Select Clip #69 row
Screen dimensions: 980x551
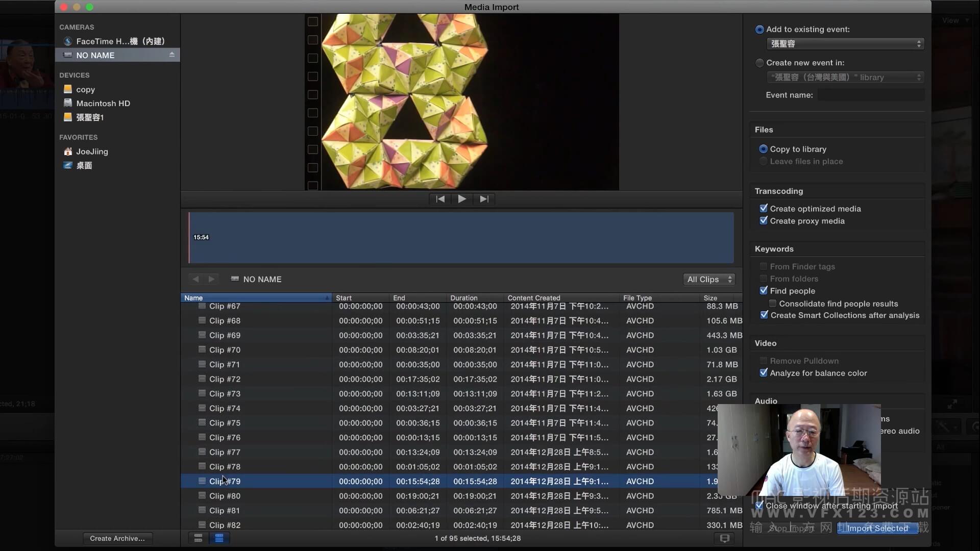(x=462, y=335)
